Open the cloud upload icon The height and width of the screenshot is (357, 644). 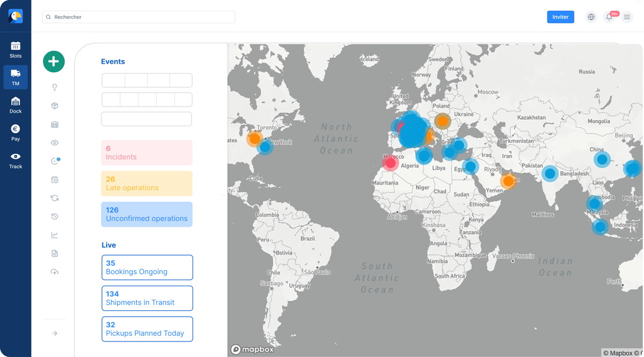54,272
